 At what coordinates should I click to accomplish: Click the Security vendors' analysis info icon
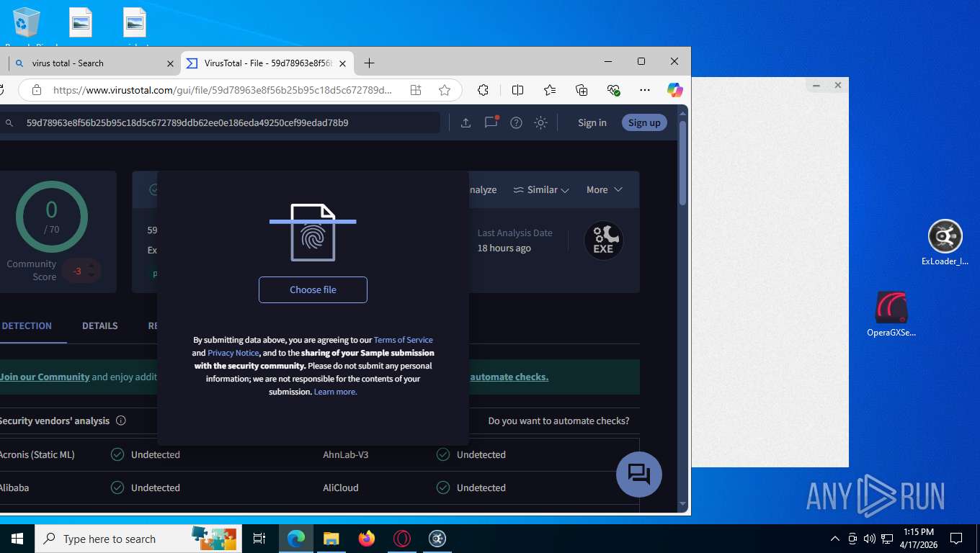tap(121, 421)
